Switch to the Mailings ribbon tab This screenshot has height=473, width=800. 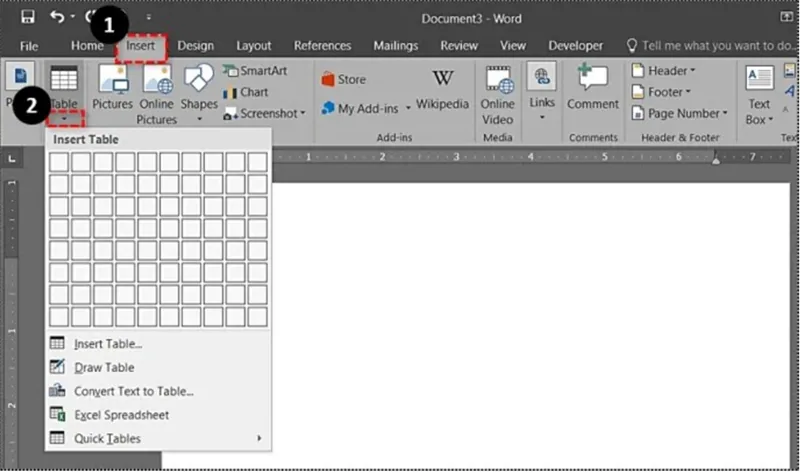tap(395, 46)
